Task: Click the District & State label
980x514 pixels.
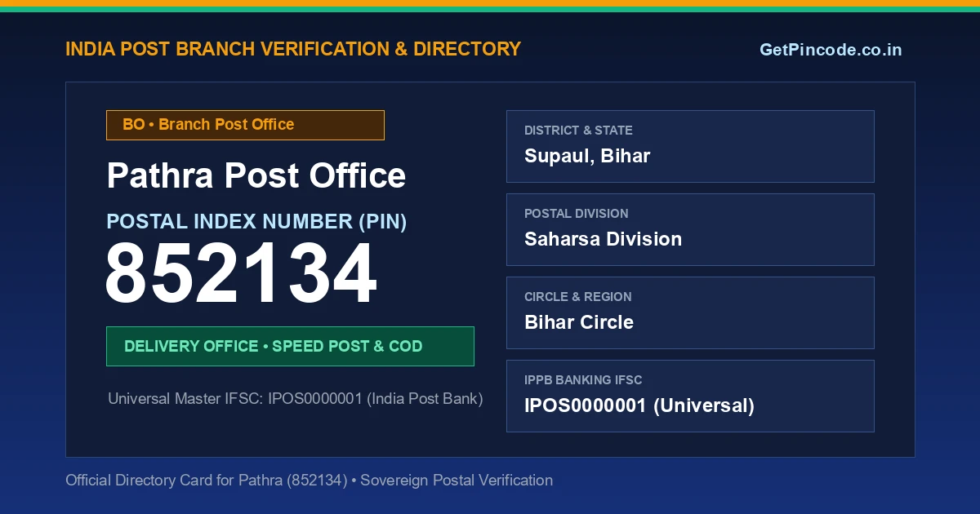Action: (578, 131)
